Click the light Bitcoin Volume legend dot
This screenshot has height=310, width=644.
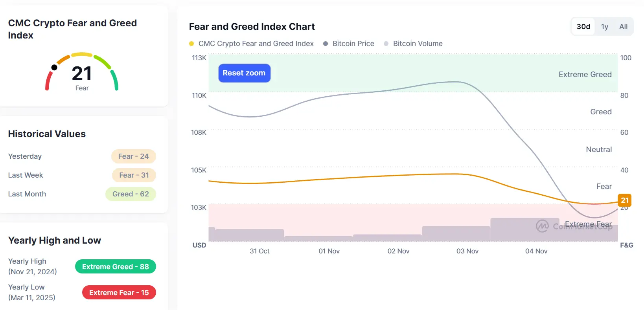386,44
